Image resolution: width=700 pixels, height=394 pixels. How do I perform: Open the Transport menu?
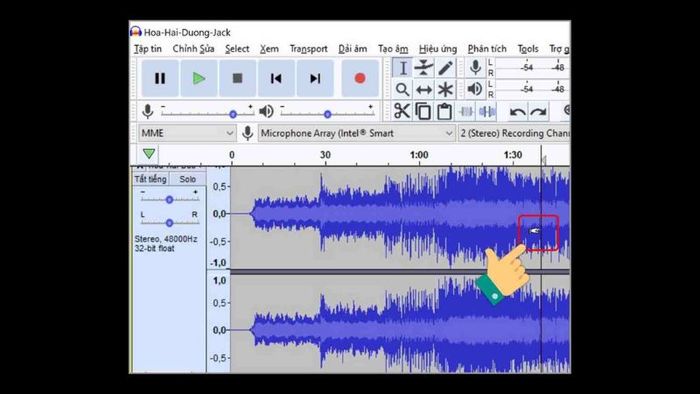[308, 49]
